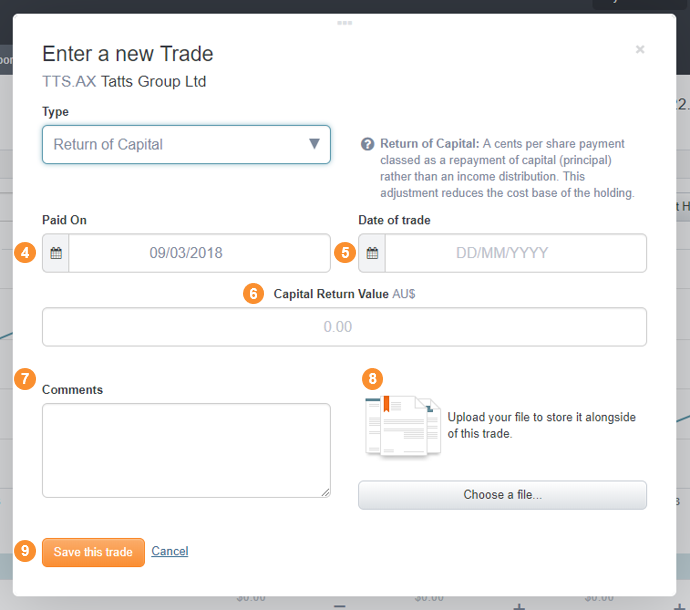This screenshot has width=690, height=610.
Task: Click the Paid On date field 09/03/2018
Action: click(x=199, y=253)
